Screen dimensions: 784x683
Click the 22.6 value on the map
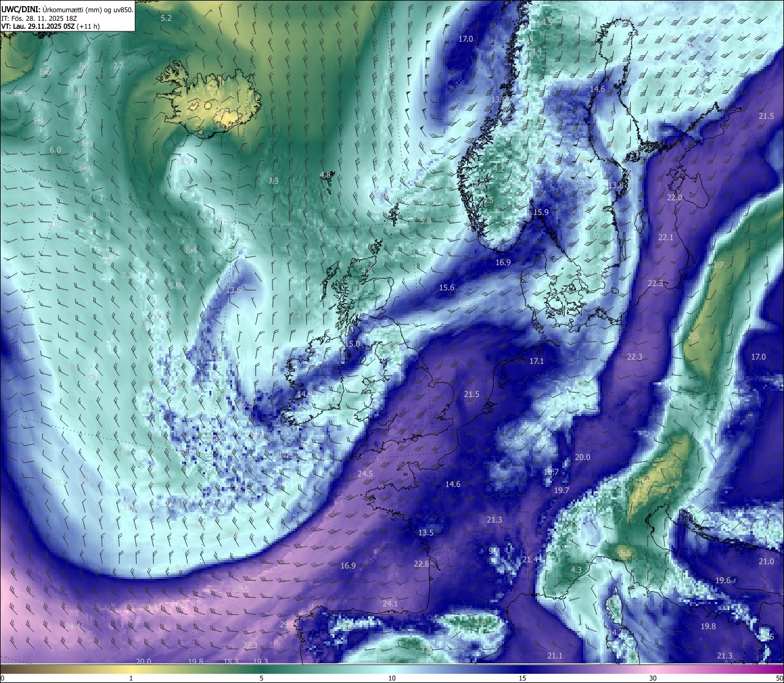pos(421,564)
